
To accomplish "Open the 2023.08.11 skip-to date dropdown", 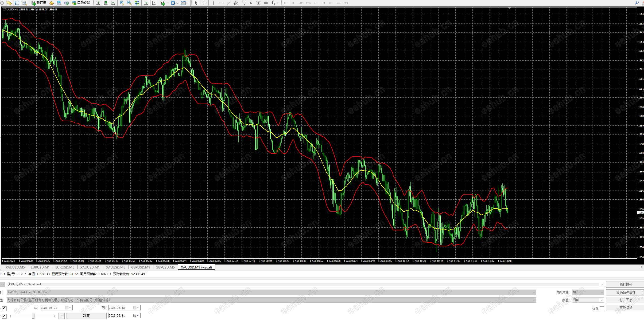I will pos(137,315).
